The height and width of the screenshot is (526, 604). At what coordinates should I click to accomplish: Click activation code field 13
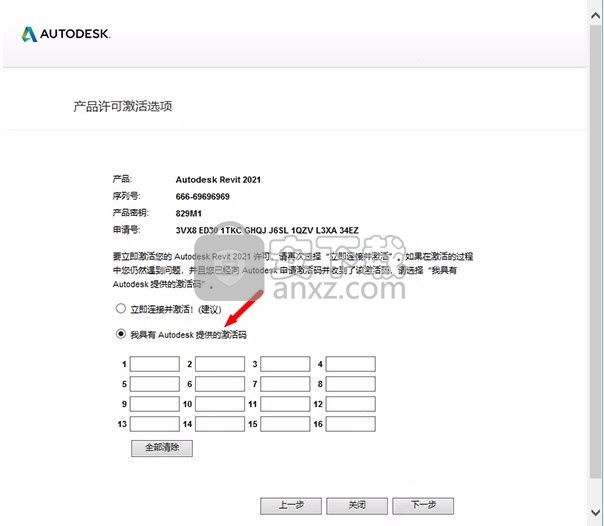(154, 424)
